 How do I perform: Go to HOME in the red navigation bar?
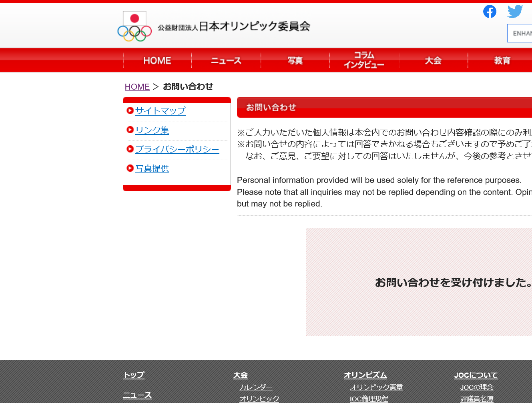[x=157, y=60]
